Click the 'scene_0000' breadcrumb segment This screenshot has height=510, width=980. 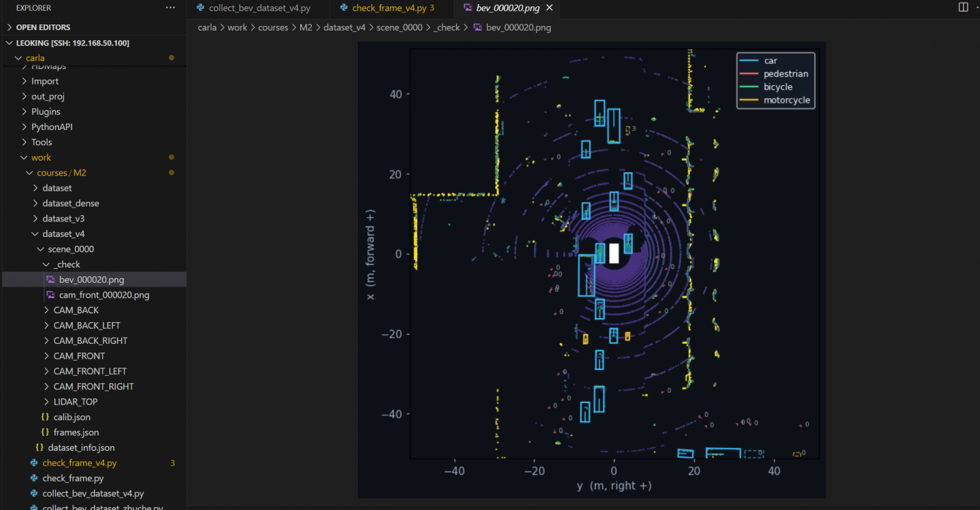pos(399,27)
